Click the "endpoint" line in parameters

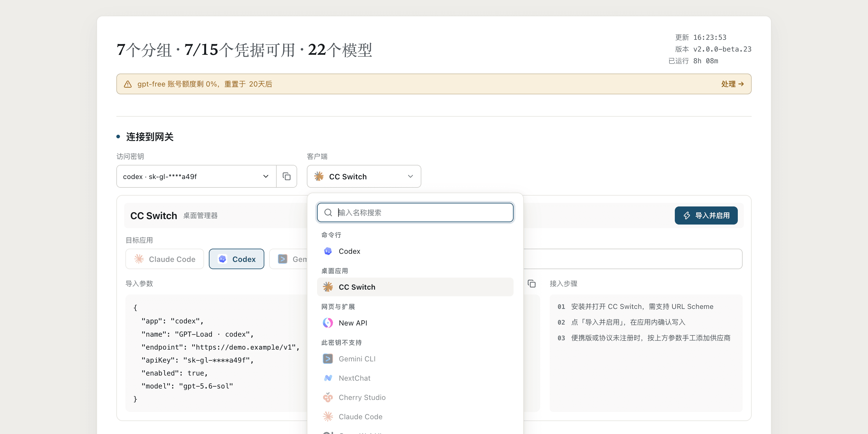click(x=220, y=347)
